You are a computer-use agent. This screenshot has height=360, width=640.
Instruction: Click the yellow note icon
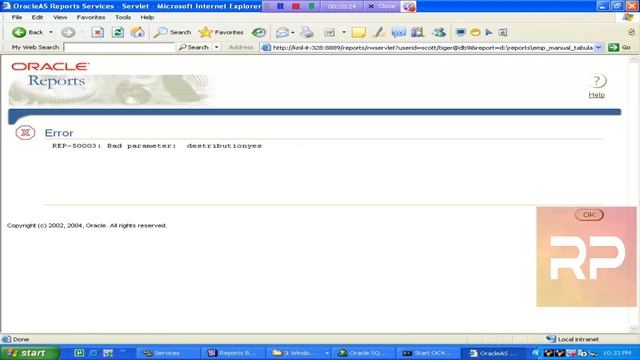[358, 32]
